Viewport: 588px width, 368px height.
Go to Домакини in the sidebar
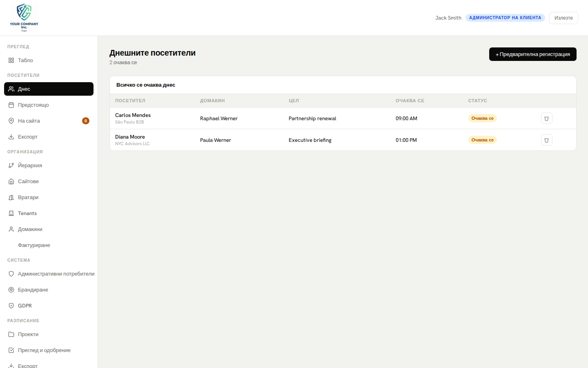tap(30, 229)
